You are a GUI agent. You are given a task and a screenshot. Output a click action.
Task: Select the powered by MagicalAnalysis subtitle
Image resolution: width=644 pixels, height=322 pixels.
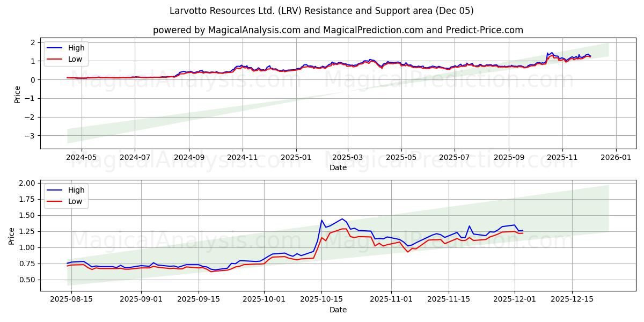coord(322,27)
